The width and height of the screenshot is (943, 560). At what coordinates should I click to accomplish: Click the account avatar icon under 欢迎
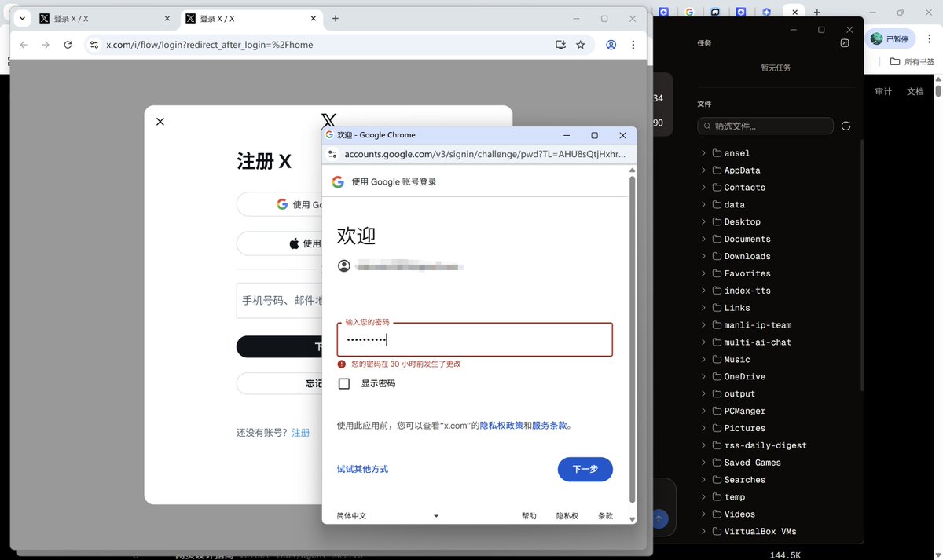[343, 266]
